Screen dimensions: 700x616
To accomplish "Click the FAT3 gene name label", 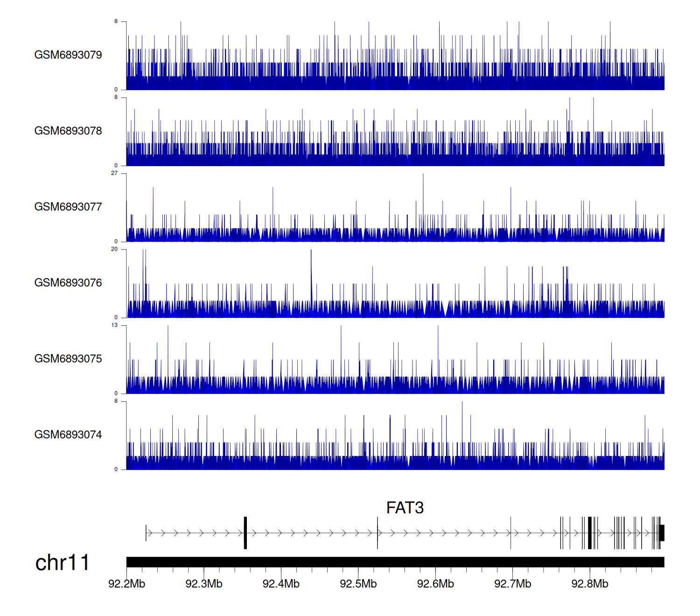I will pyautogui.click(x=405, y=508).
